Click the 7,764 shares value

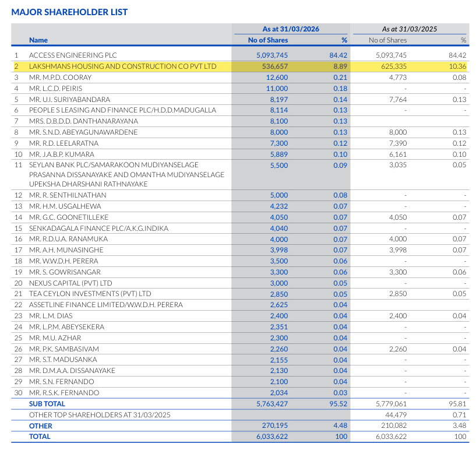[398, 100]
